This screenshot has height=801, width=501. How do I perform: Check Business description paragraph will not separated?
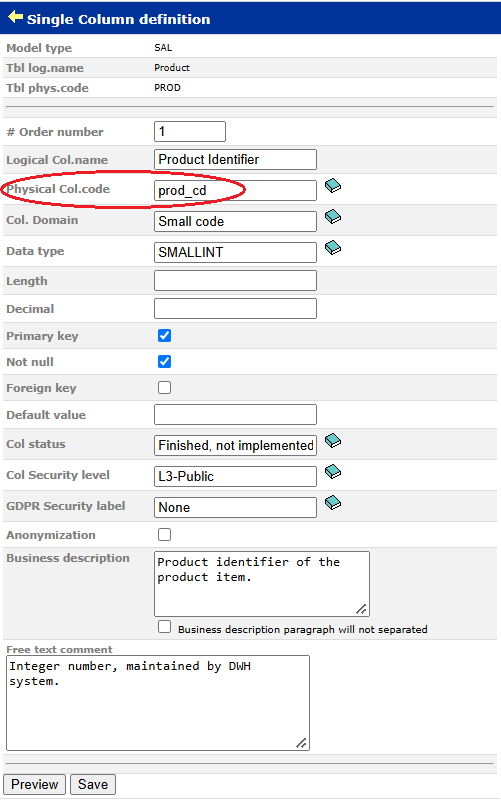pos(164,627)
